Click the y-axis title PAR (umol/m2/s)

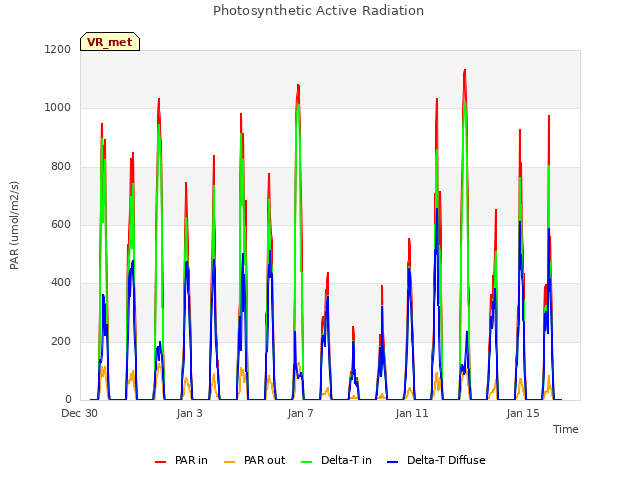point(14,225)
